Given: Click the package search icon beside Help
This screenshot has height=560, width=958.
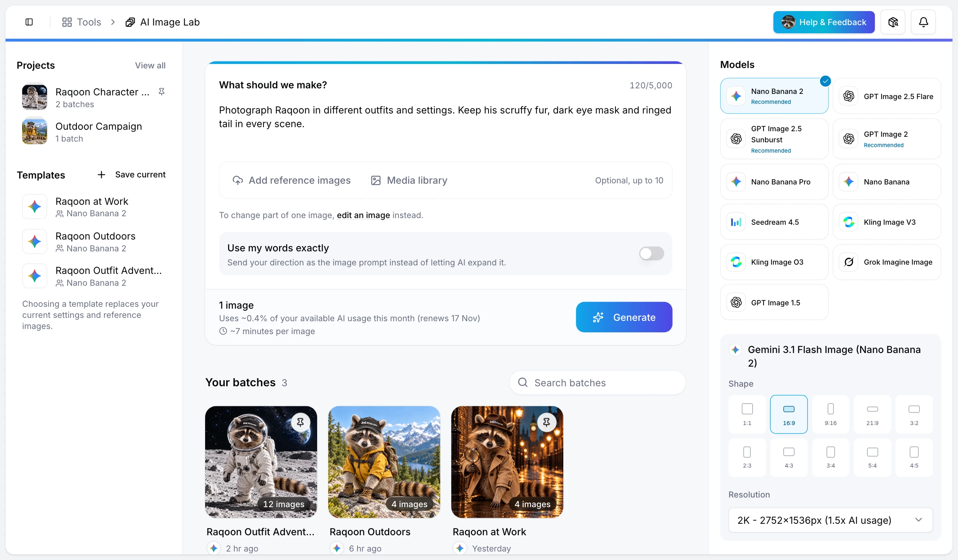Looking at the screenshot, I should coord(893,22).
